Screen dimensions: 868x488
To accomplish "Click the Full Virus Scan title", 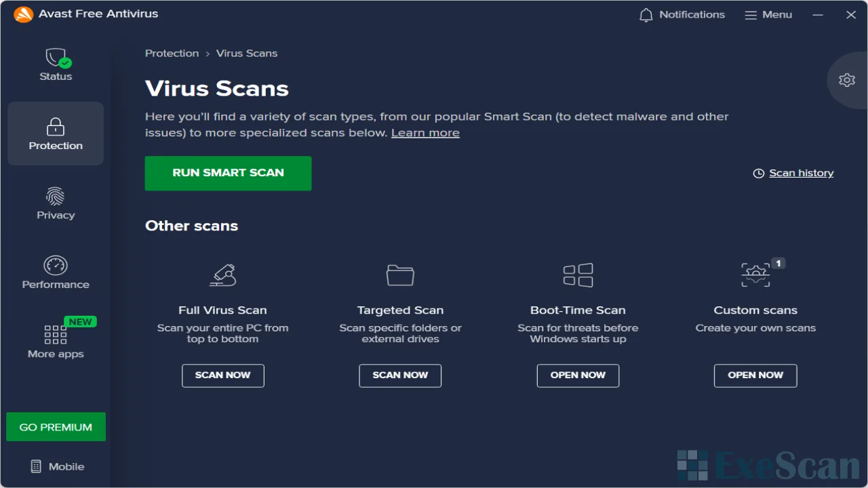I will pyautogui.click(x=222, y=310).
